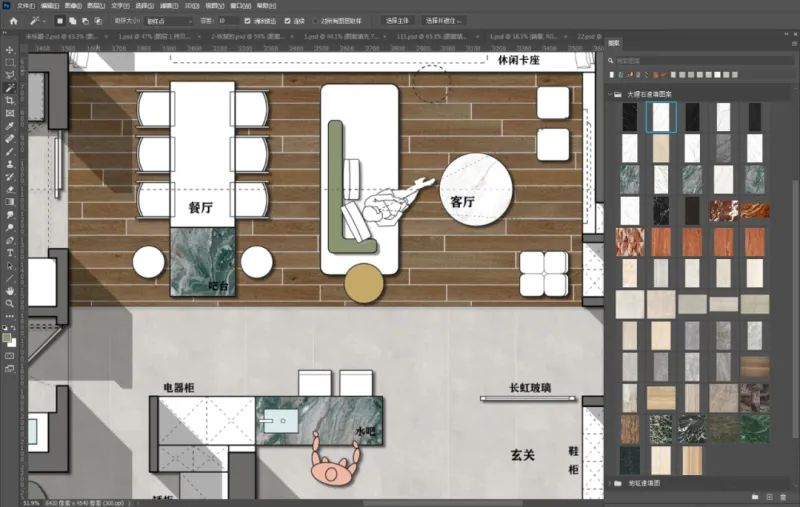Select the Horizontal Type tool
800x507 pixels.
[9, 253]
